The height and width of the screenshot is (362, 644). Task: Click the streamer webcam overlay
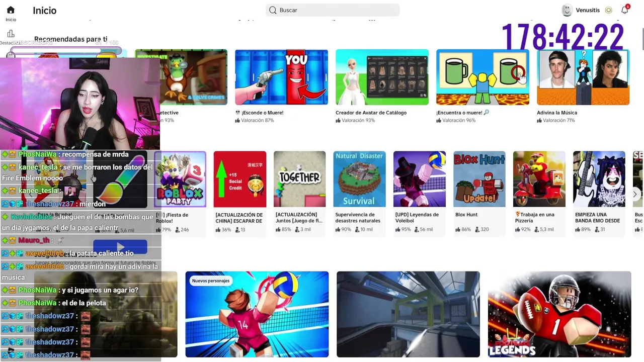click(80, 103)
